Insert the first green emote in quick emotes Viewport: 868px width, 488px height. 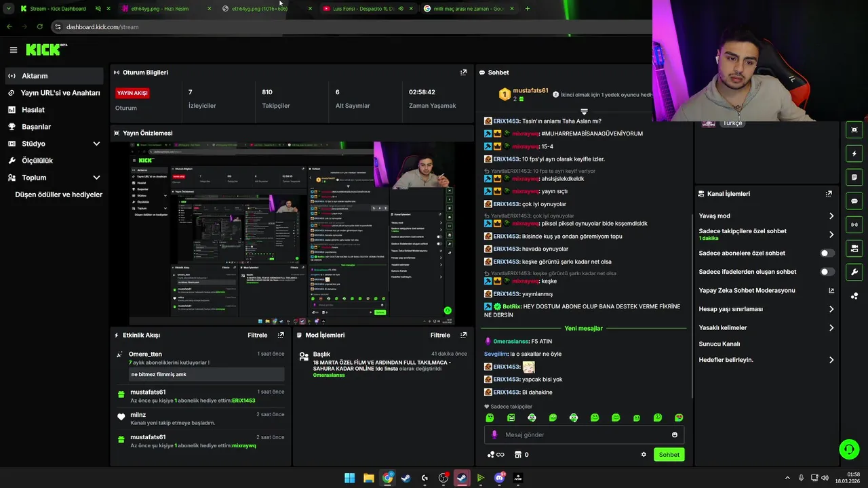pyautogui.click(x=490, y=418)
